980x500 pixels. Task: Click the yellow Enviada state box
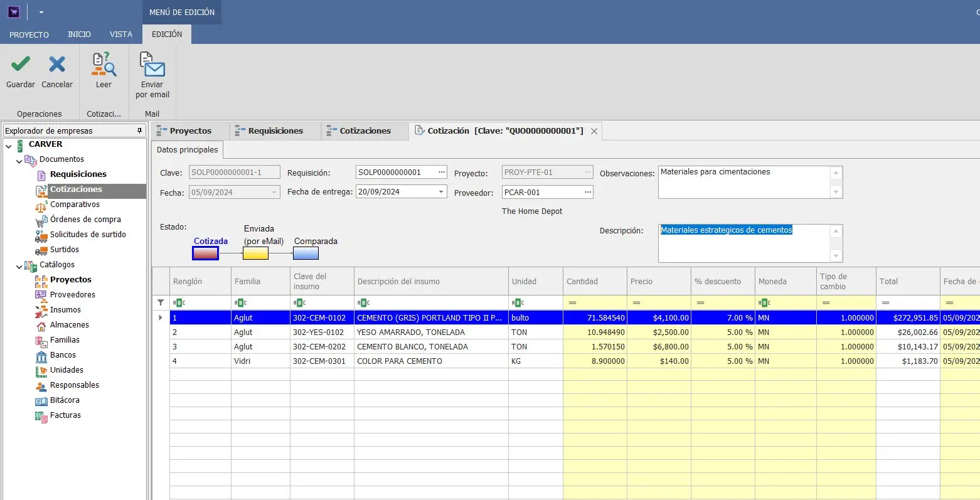(x=255, y=253)
